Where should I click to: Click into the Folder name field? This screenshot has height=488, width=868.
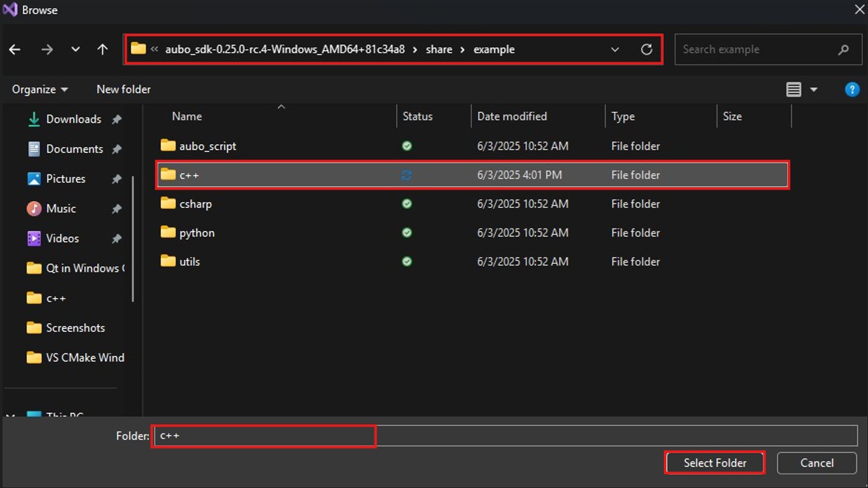(x=506, y=436)
